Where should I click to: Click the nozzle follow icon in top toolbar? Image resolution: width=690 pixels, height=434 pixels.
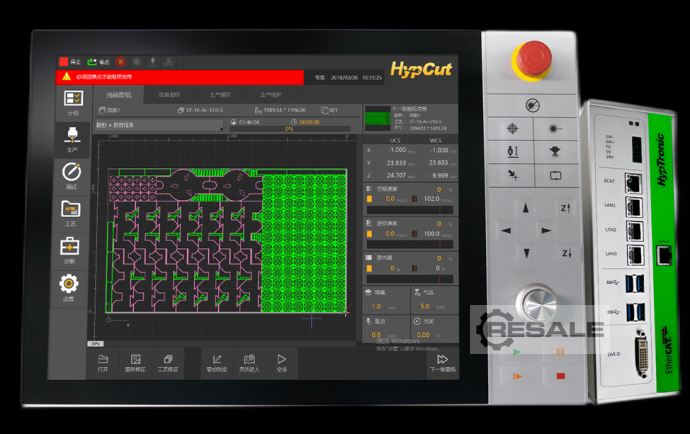pyautogui.click(x=153, y=62)
